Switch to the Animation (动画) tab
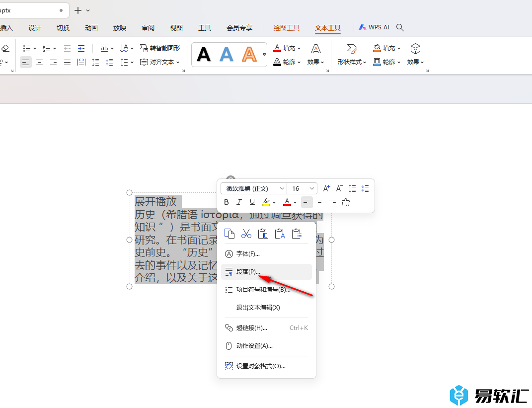The width and height of the screenshot is (532, 408). 91,28
